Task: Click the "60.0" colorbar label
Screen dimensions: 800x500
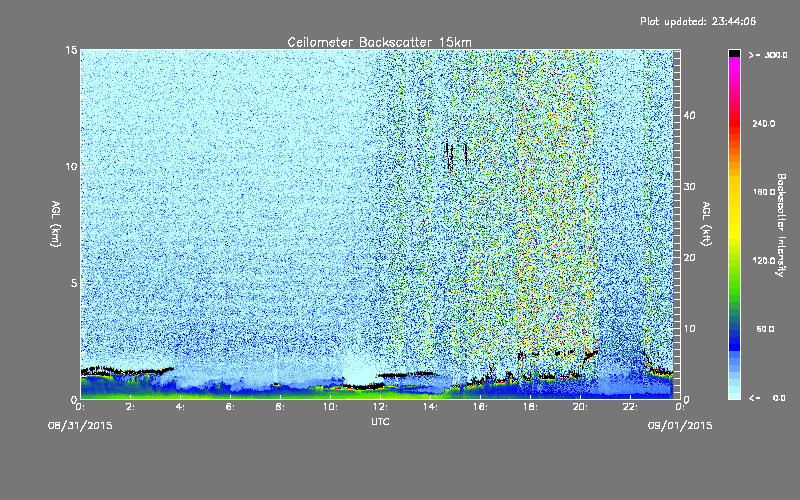Action: point(765,330)
